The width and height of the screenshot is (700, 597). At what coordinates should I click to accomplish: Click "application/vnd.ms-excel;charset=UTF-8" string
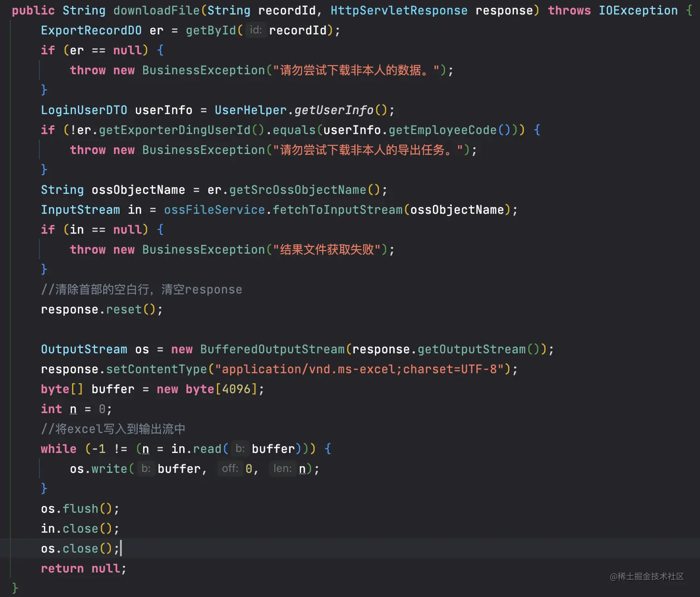click(359, 369)
